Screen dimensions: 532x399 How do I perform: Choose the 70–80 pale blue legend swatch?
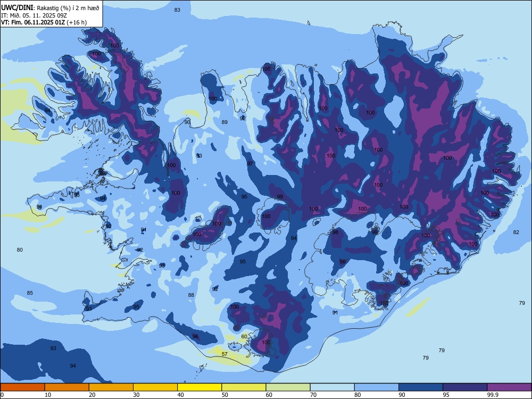coord(332,387)
